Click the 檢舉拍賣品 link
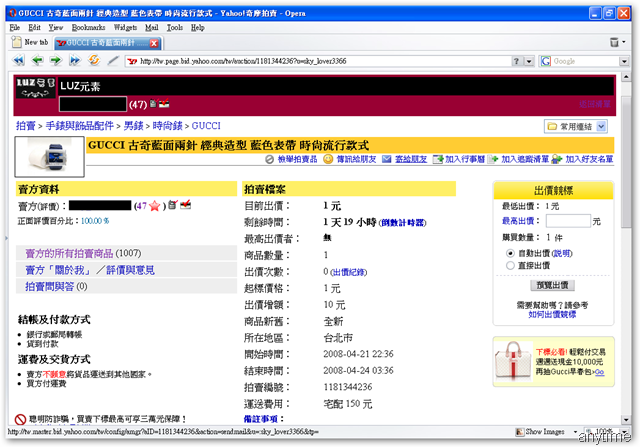The height and width of the screenshot is (447, 640). (x=297, y=159)
